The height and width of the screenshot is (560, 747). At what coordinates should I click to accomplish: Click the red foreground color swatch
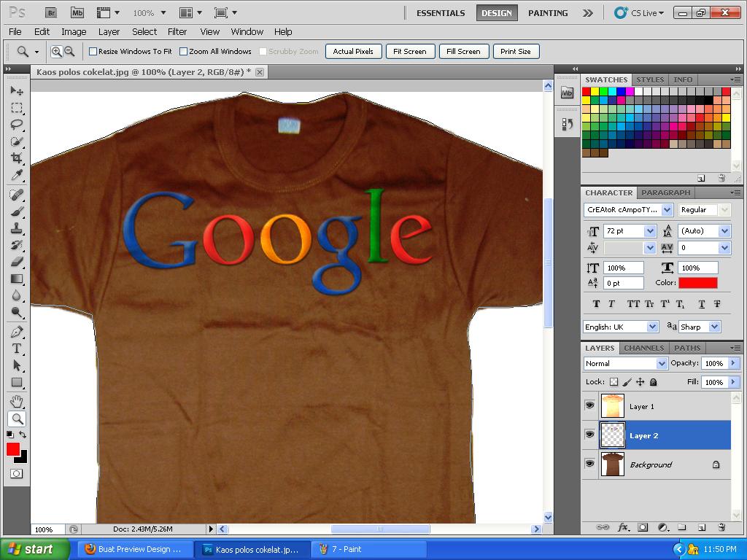click(13, 449)
